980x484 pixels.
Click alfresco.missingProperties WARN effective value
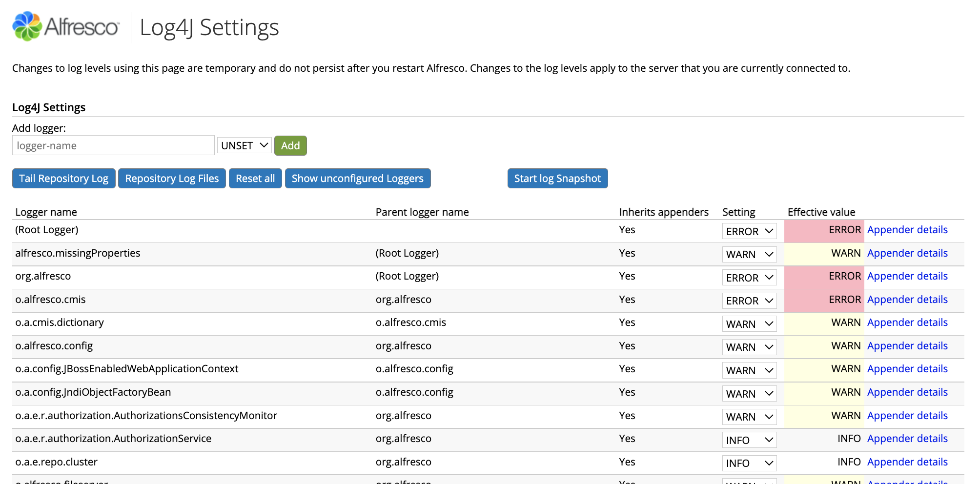824,253
